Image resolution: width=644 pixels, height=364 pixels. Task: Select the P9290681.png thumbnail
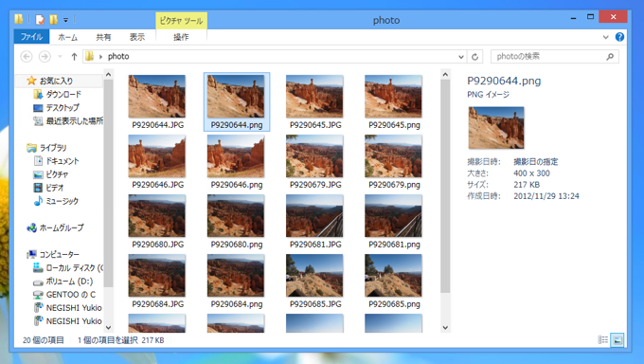pos(393,216)
